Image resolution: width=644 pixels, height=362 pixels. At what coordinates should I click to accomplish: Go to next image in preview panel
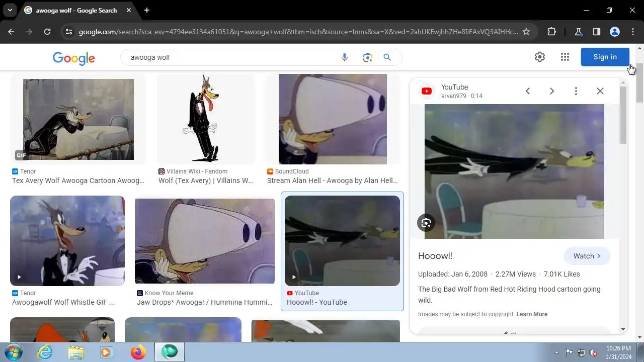tap(552, 91)
